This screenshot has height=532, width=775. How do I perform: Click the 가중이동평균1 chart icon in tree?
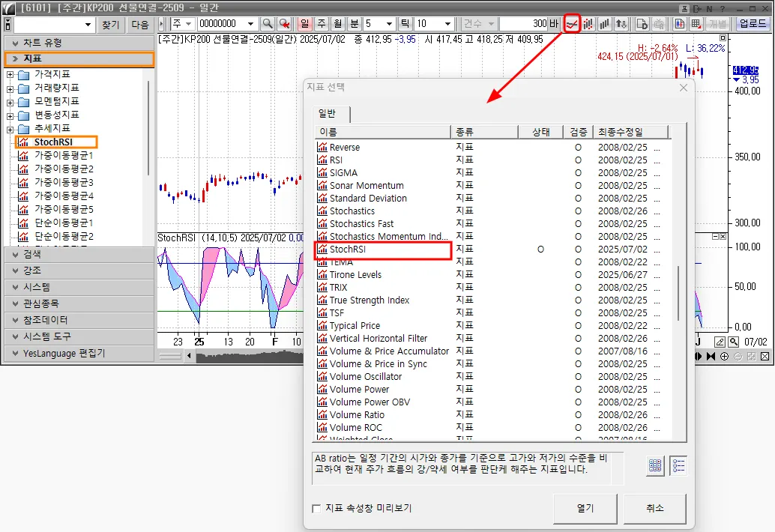[23, 156]
